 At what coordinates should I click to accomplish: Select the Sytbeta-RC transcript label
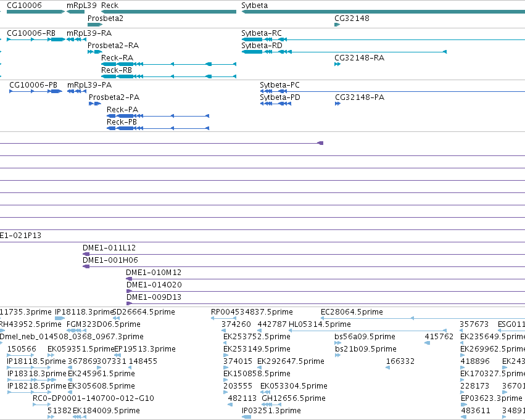pyautogui.click(x=262, y=33)
